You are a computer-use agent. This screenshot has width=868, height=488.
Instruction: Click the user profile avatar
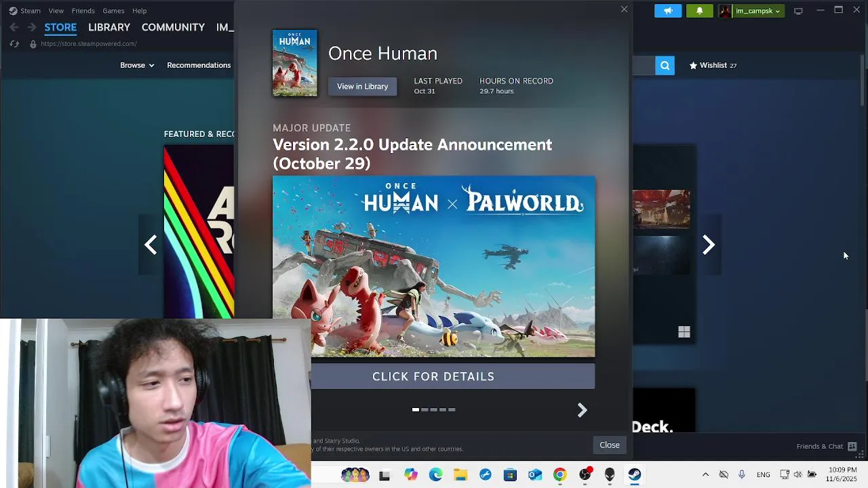click(x=725, y=11)
